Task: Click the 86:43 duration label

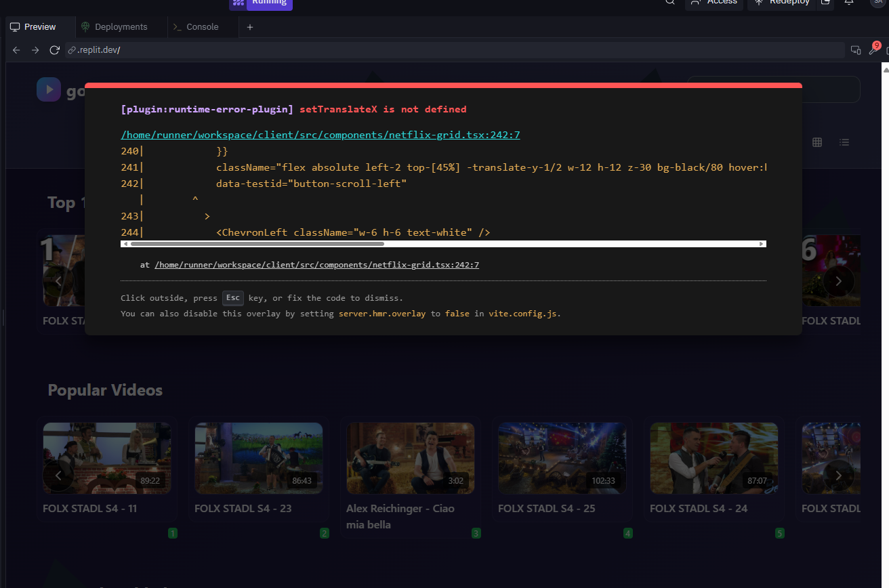Action: [302, 481]
